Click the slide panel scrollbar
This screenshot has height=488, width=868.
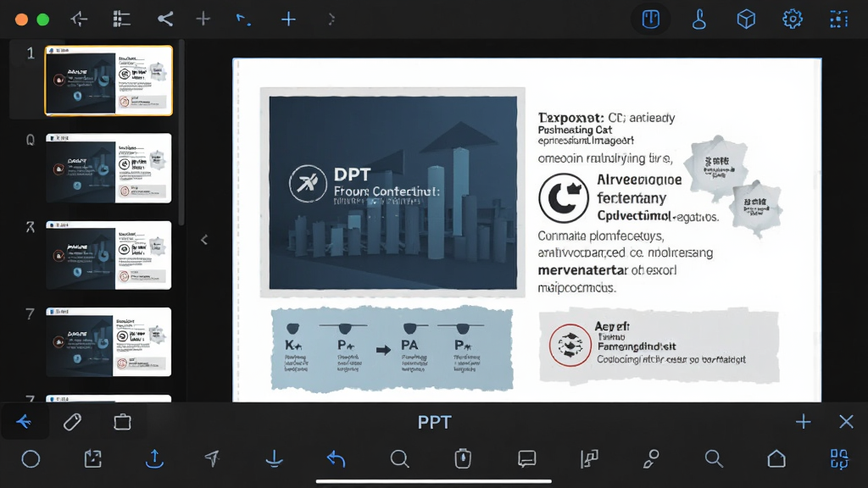tap(181, 133)
